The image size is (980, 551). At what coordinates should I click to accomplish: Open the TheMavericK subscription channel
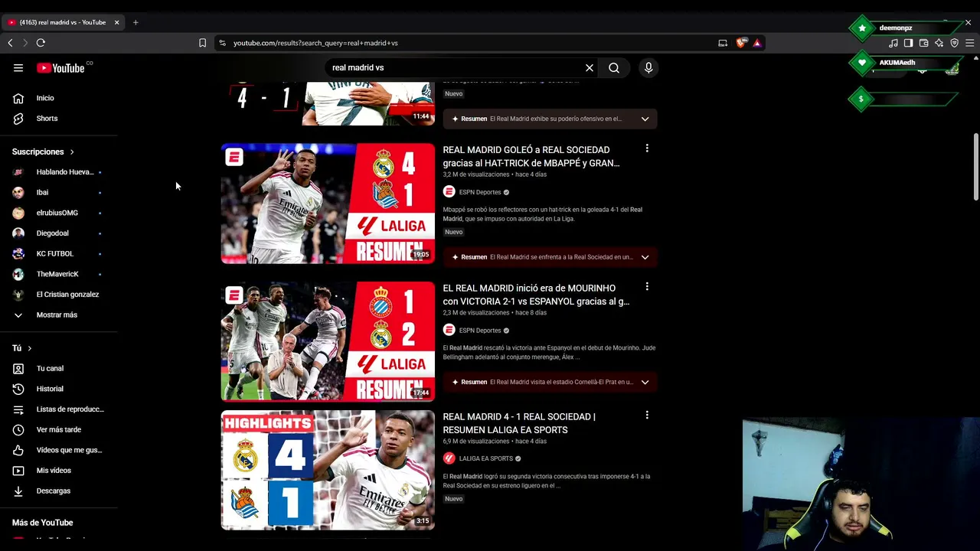click(59, 274)
